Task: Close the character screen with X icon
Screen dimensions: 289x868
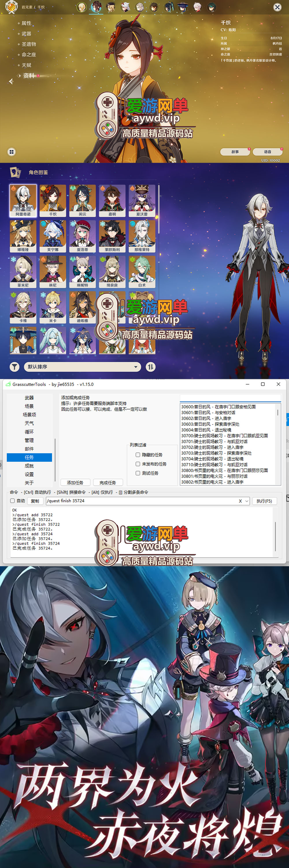Action: click(277, 7)
